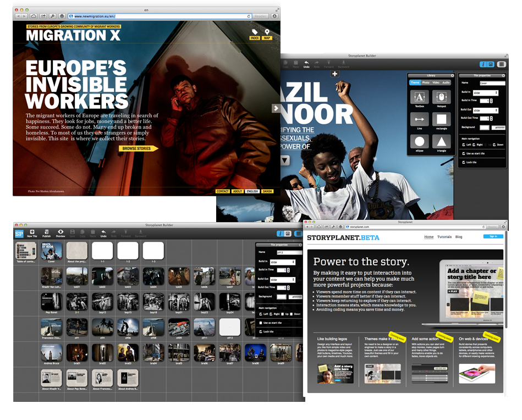Click the grid view icon in the lower Builder
This screenshot has height=420, width=522.
pyautogui.click(x=298, y=234)
